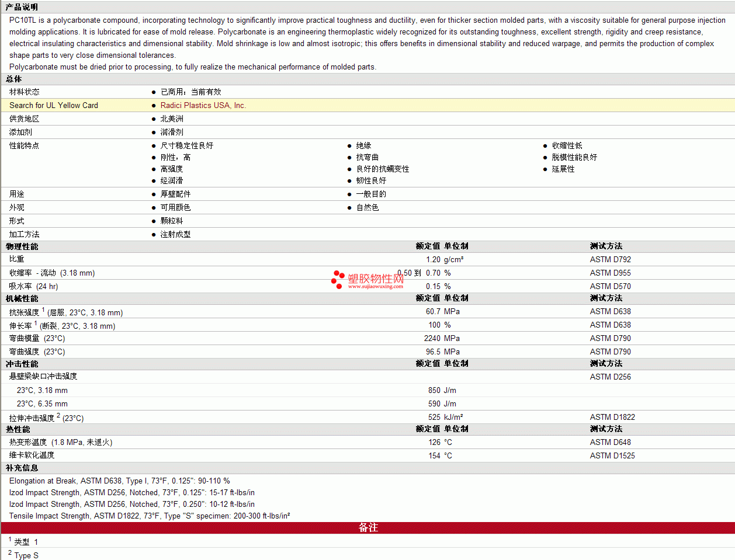
Task: Click the 用途 row label
Action: coord(17,194)
